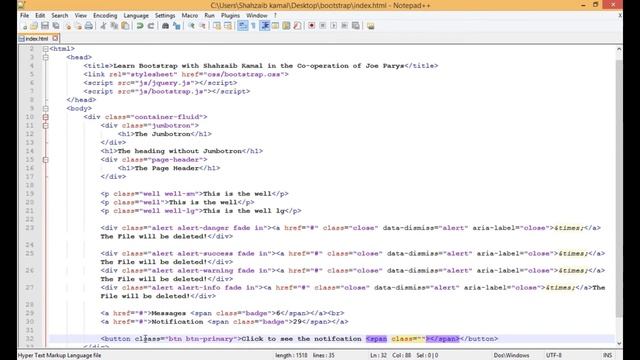
Task: Open the Language menu
Action: coord(136,16)
